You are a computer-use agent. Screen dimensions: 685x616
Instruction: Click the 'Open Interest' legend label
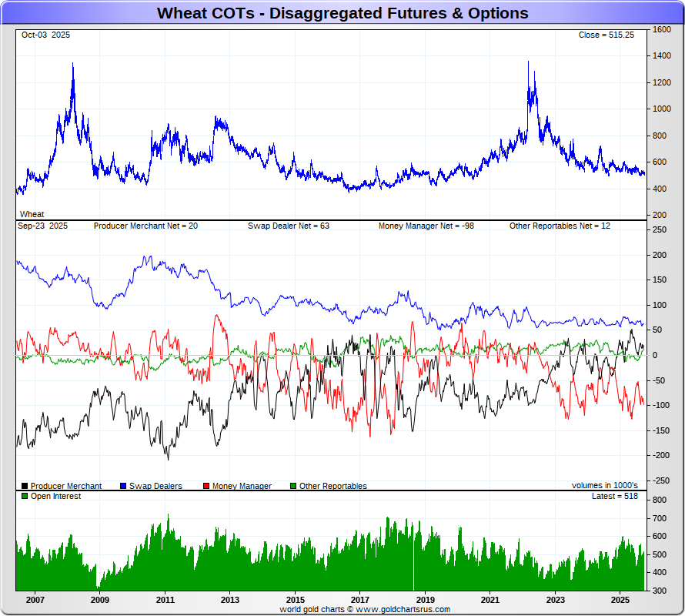(x=55, y=496)
